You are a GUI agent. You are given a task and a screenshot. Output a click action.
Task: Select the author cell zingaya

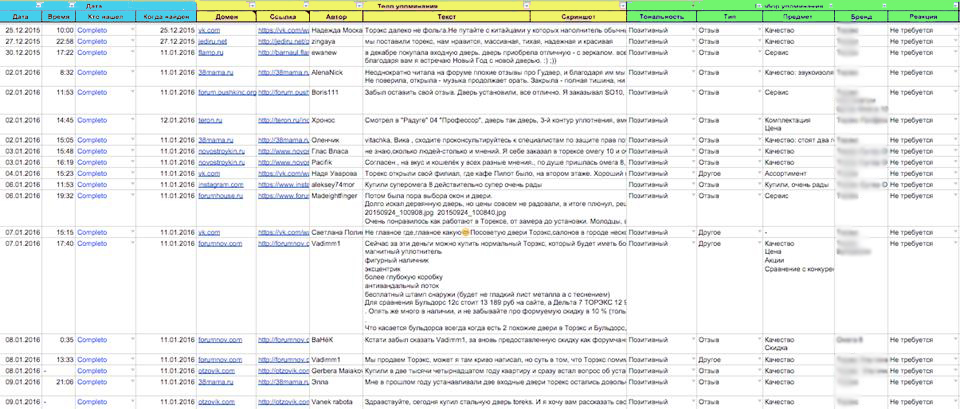point(336,42)
